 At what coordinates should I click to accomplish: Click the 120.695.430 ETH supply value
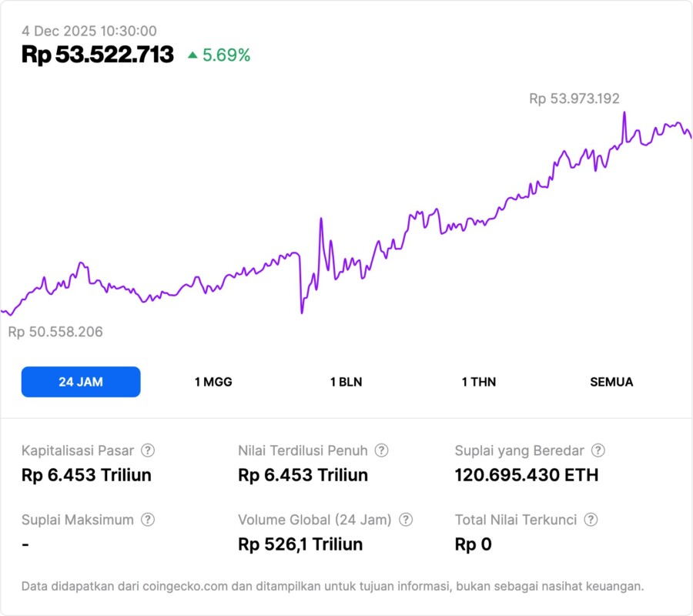click(x=526, y=475)
